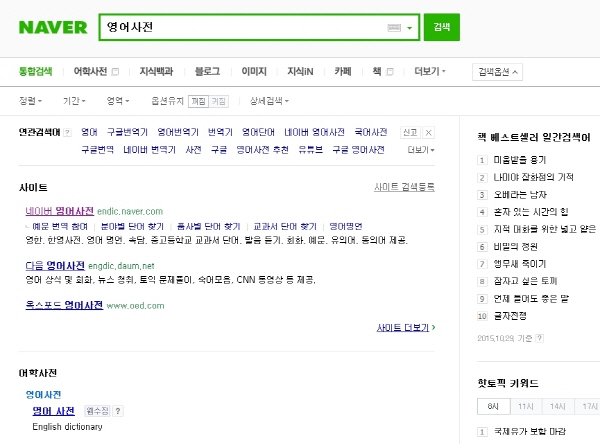Select the 8시 hot topic tab
Viewport: 600px width, 444px height.
coord(494,406)
